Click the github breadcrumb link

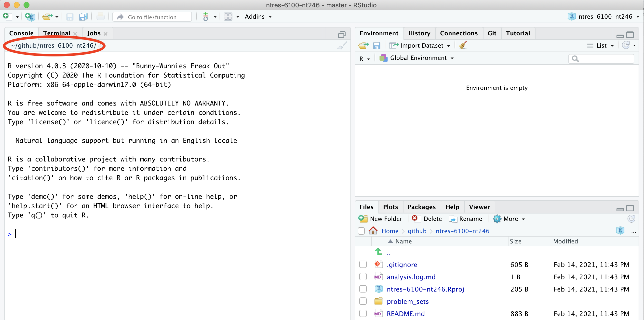(417, 231)
